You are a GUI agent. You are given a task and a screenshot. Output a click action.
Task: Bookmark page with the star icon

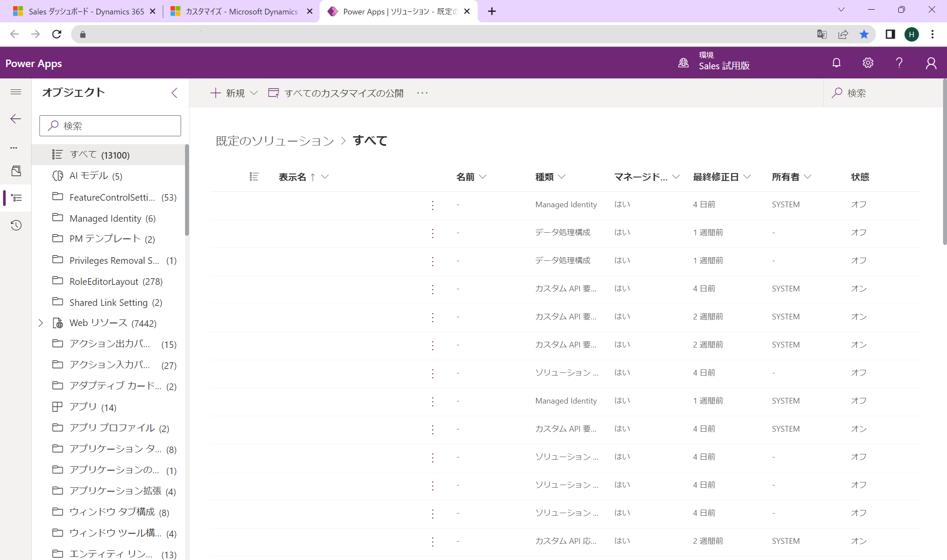864,34
